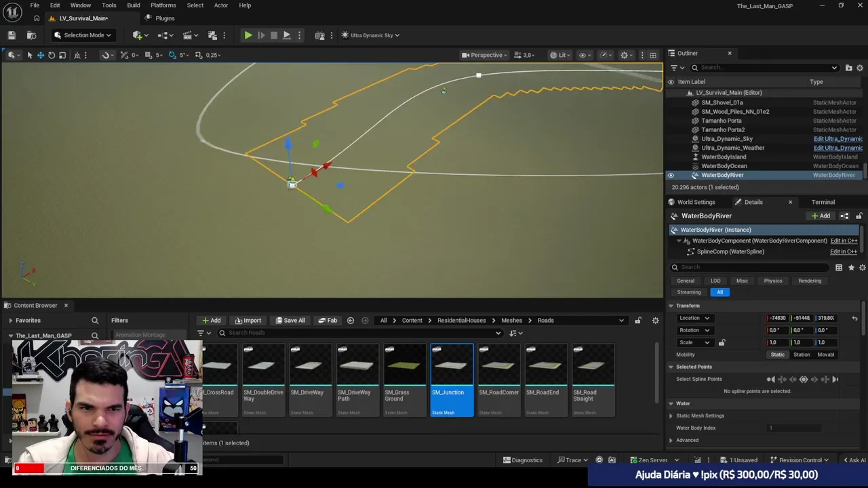Open the scale snap 0,25 value dropdown

click(x=213, y=55)
